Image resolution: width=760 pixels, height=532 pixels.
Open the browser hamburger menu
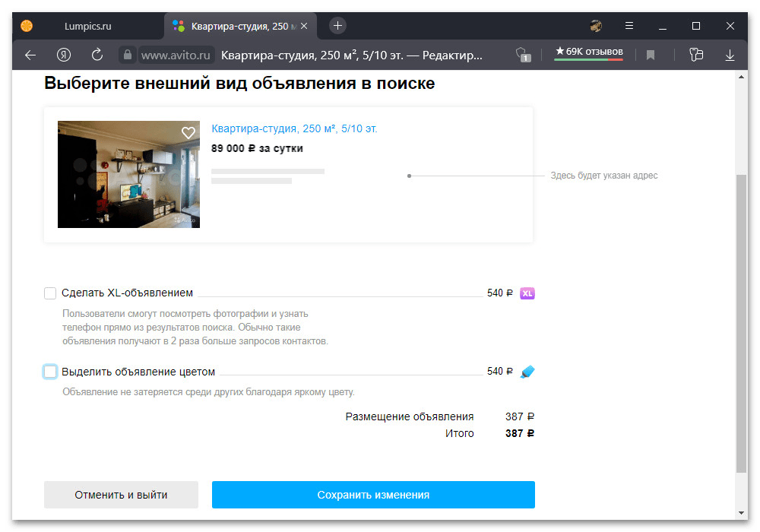pos(629,26)
